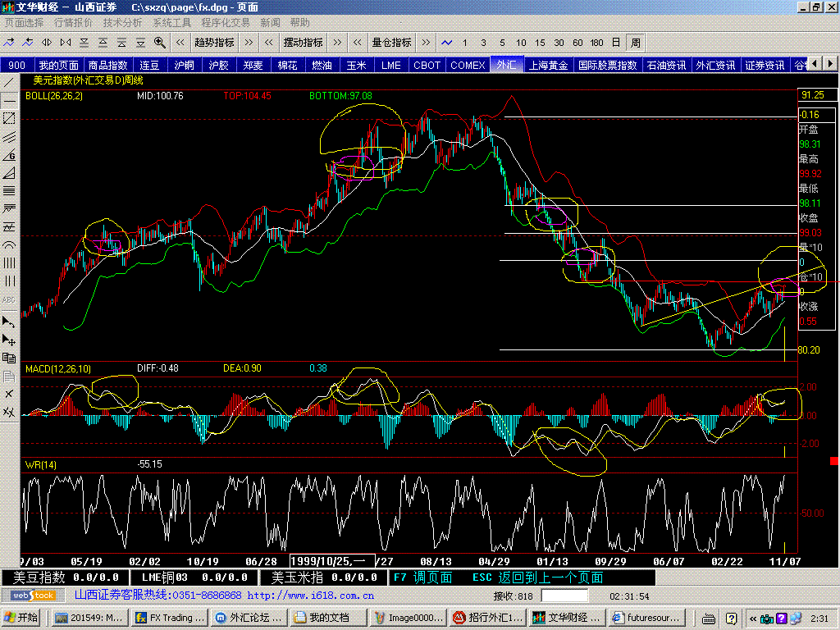Go to next 量仓指标 volume indicator
Screen dimensions: 840x630
[426, 42]
